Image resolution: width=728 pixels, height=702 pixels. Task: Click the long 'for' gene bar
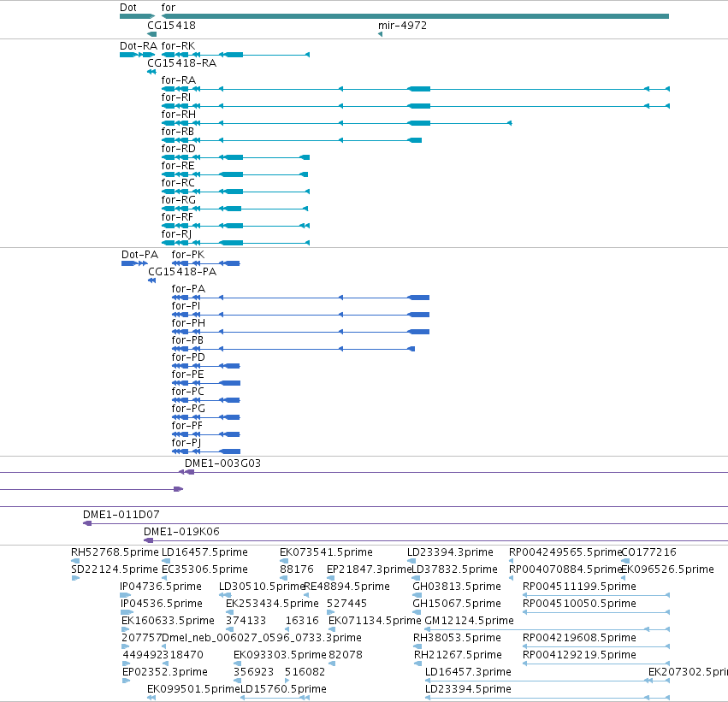tap(415, 16)
